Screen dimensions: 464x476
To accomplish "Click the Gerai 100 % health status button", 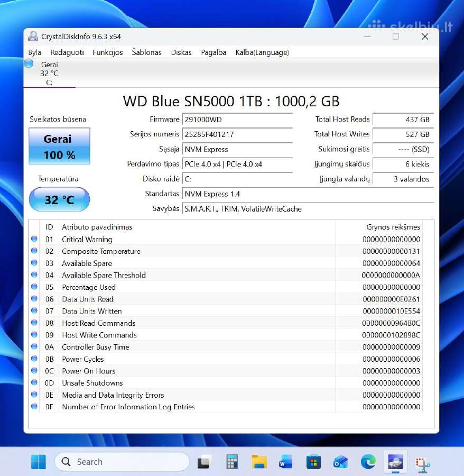I will (59, 147).
